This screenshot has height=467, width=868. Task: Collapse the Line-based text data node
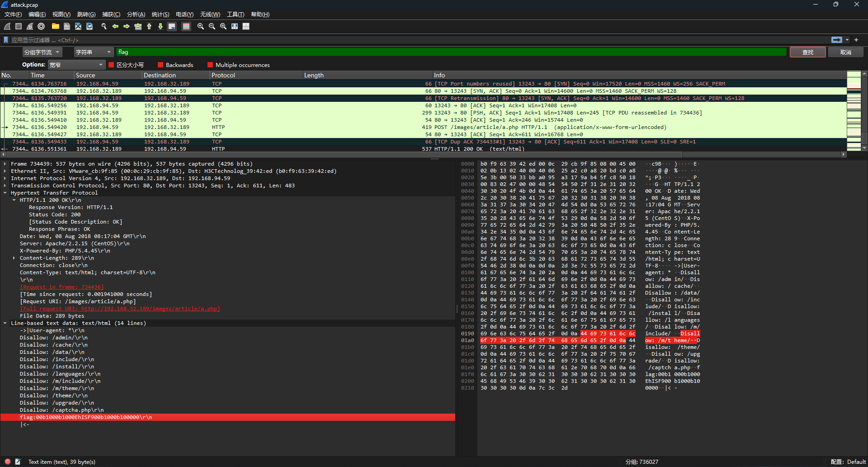point(5,323)
